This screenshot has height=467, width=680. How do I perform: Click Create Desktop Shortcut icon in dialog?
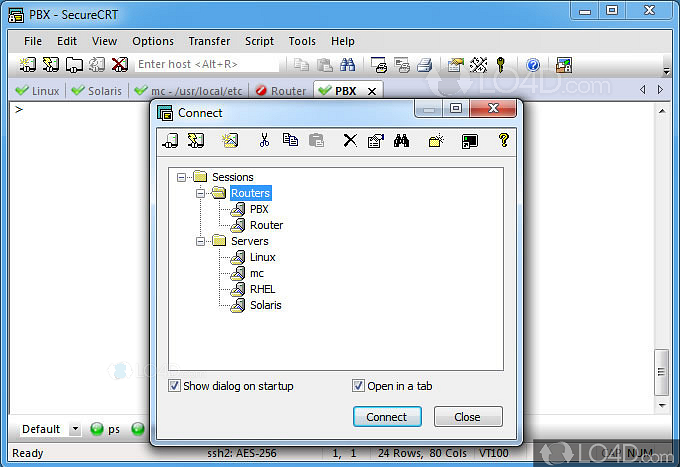tap(470, 140)
